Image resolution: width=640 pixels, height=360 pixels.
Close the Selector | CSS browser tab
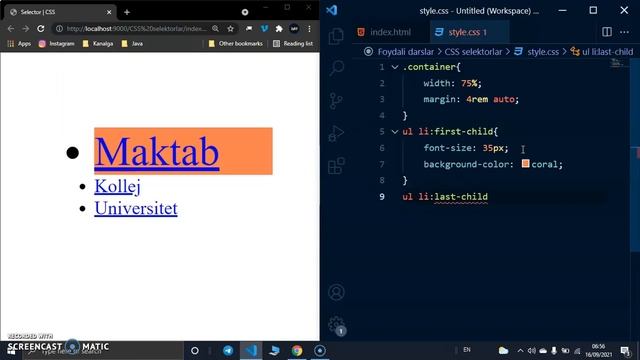click(109, 12)
